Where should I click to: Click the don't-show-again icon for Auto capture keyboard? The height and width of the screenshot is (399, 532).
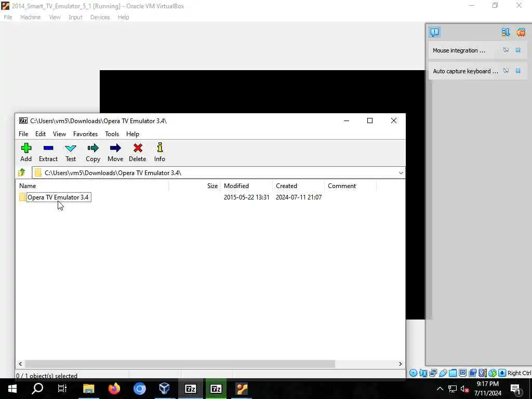click(x=506, y=71)
